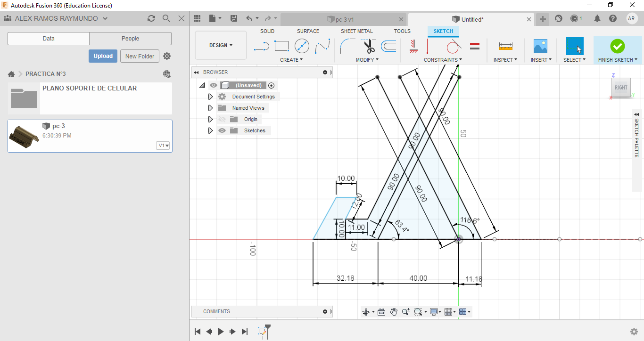
Task: Click the Upload button
Action: (103, 56)
